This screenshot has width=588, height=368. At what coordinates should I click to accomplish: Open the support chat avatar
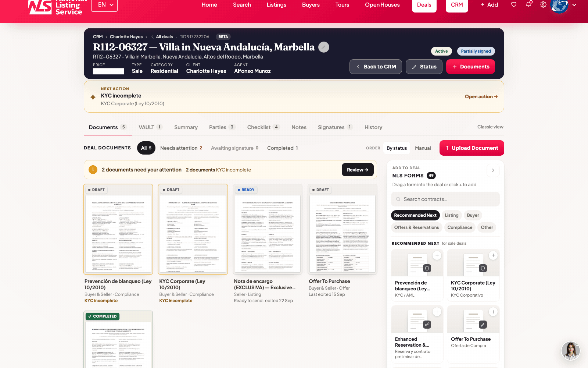pyautogui.click(x=570, y=350)
